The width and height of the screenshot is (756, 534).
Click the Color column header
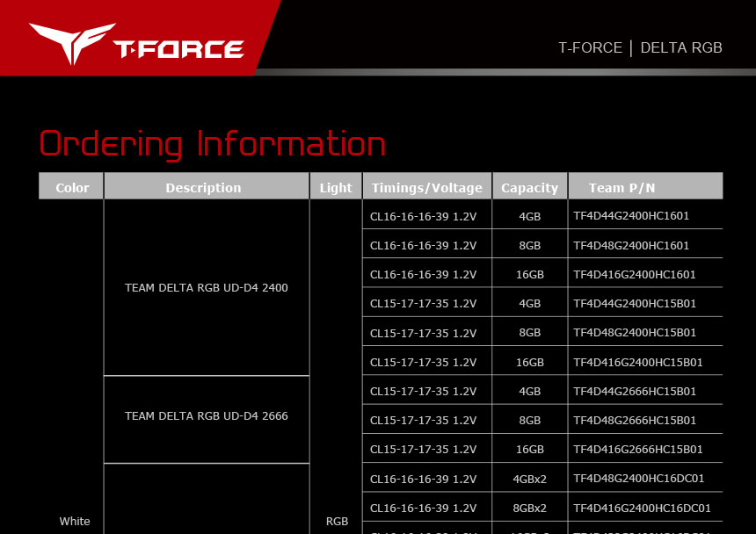(x=72, y=187)
